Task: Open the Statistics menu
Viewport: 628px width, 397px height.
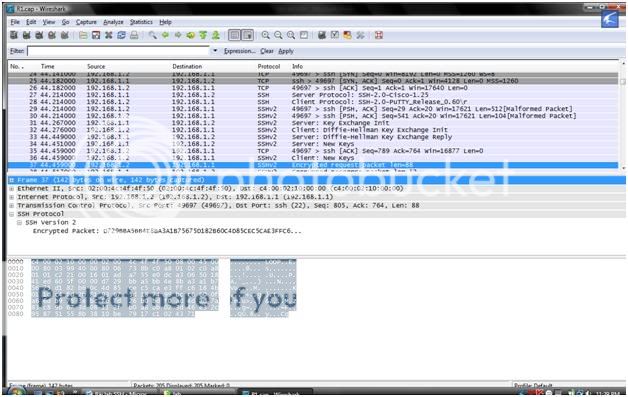Action: click(141, 22)
